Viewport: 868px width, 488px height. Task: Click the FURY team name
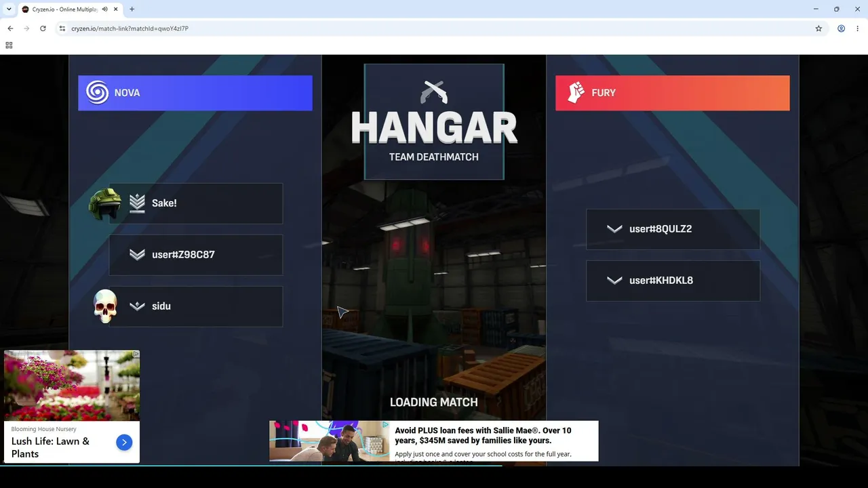pos(604,93)
